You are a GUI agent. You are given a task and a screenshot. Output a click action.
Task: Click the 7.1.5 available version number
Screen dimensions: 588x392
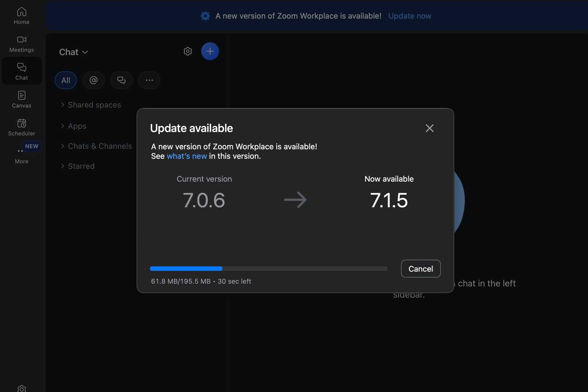389,200
